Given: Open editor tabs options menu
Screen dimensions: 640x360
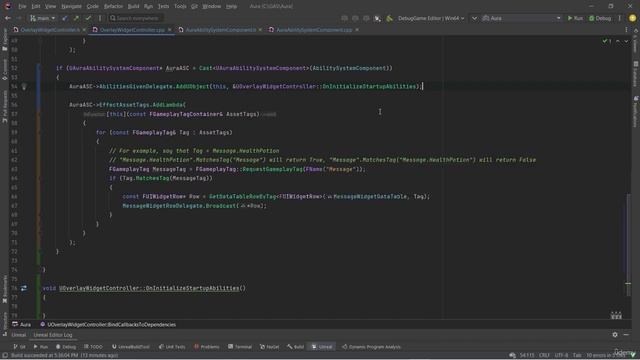Looking at the screenshot, I should tap(626, 30).
